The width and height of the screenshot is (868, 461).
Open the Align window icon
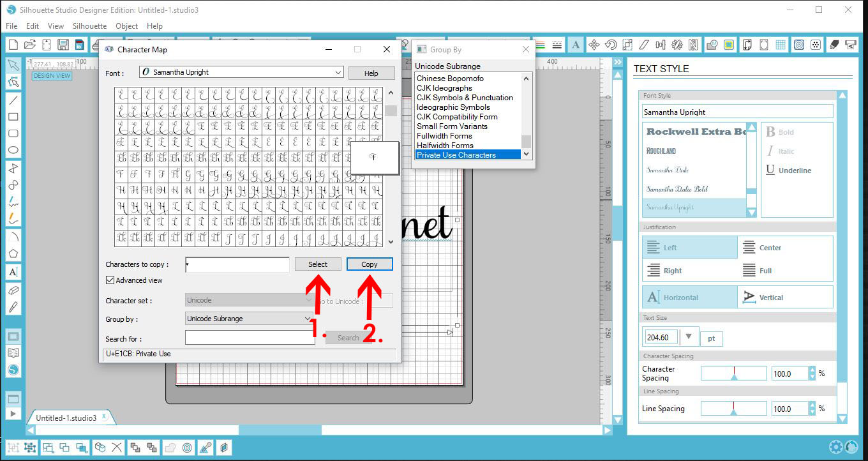click(661, 45)
